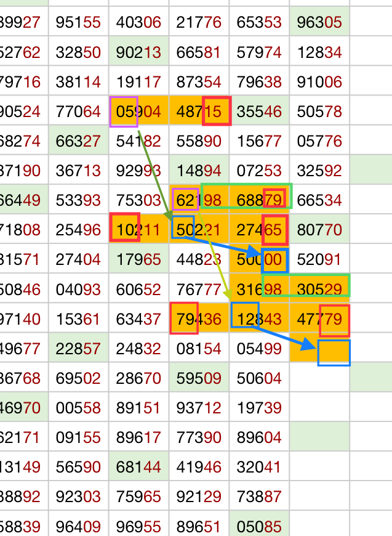Click the cell with value 48715
This screenshot has width=392, height=536.
click(199, 112)
